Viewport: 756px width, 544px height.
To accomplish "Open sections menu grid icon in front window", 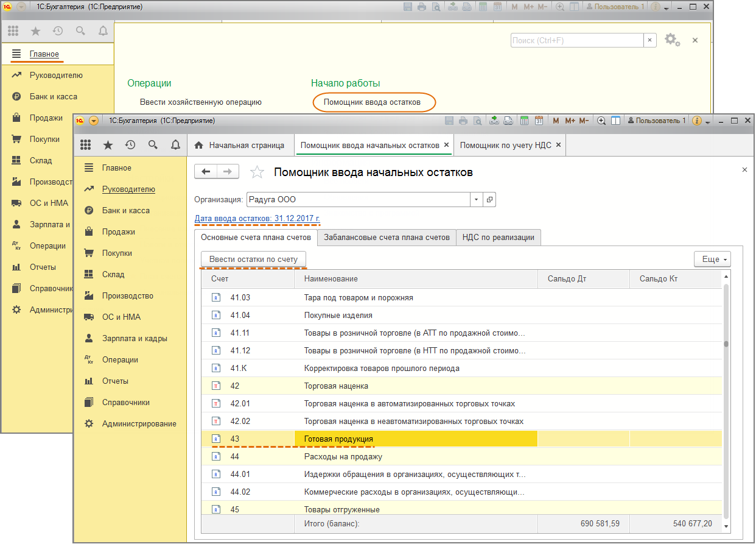I will (86, 145).
